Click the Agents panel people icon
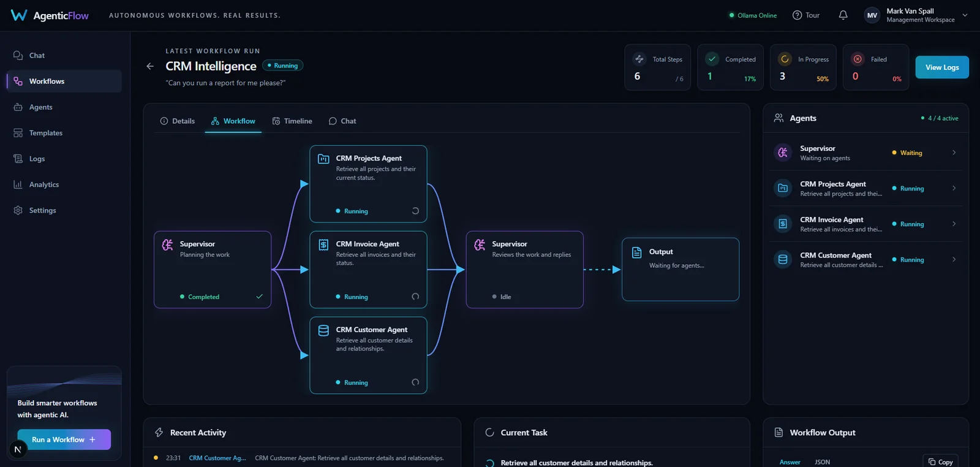This screenshot has height=467, width=980. [x=778, y=118]
